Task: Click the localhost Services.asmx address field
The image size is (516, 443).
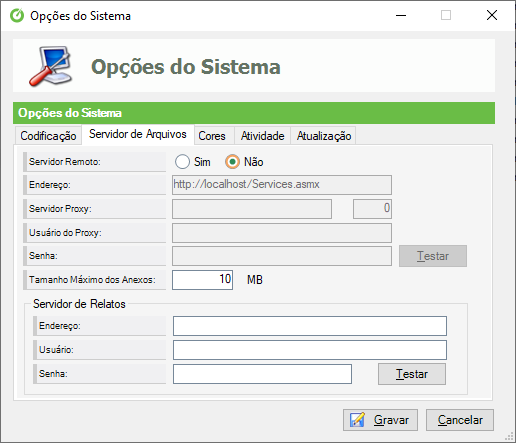Action: (x=282, y=185)
